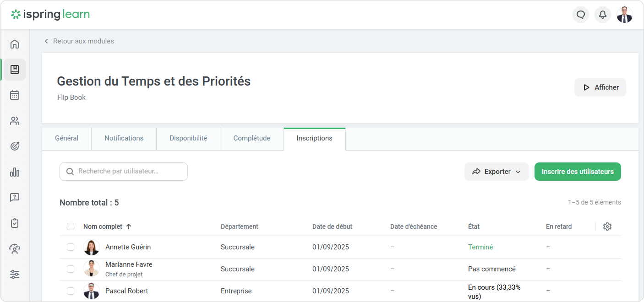Open the home icon in sidebar
Viewport: 644px width, 302px height.
tap(15, 44)
